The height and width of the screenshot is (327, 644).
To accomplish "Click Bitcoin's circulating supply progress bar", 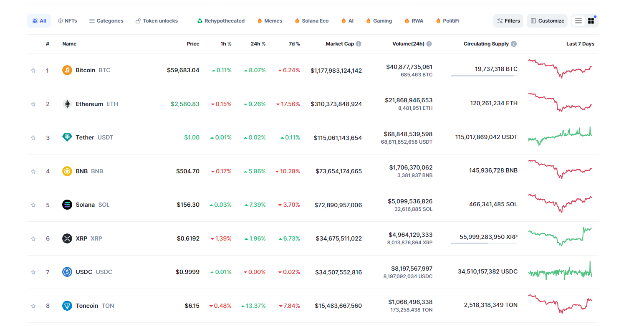I will tap(484, 76).
